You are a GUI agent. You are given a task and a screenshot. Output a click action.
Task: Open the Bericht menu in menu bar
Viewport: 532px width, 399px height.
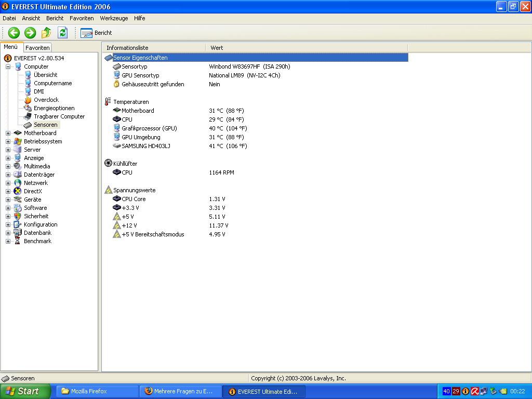coord(55,18)
